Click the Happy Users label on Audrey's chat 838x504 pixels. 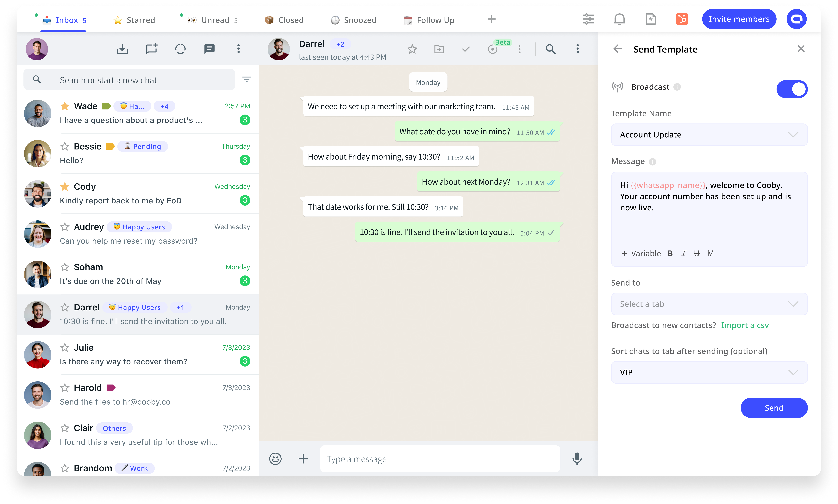pos(139,227)
